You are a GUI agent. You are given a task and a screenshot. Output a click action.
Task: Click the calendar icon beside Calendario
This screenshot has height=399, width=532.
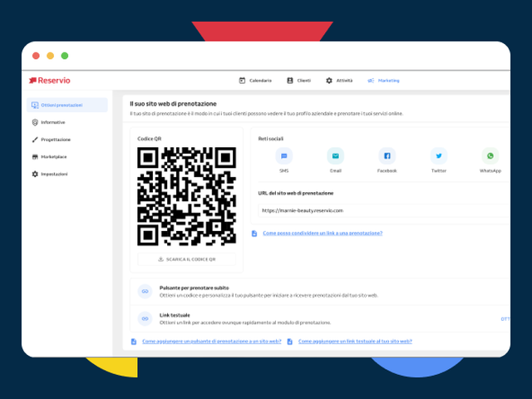(242, 81)
